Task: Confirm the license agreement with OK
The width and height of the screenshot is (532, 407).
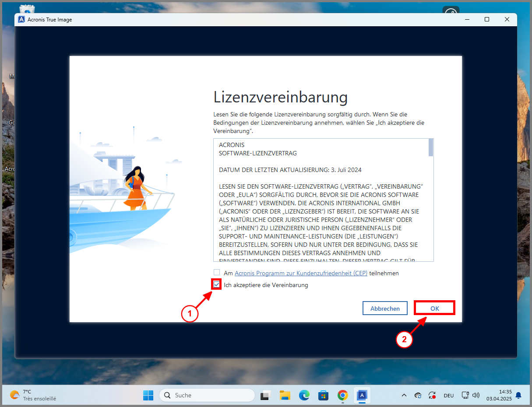Action: tap(434, 308)
